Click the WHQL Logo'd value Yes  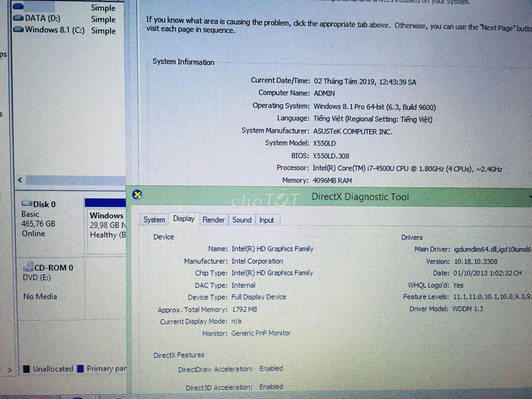(458, 285)
